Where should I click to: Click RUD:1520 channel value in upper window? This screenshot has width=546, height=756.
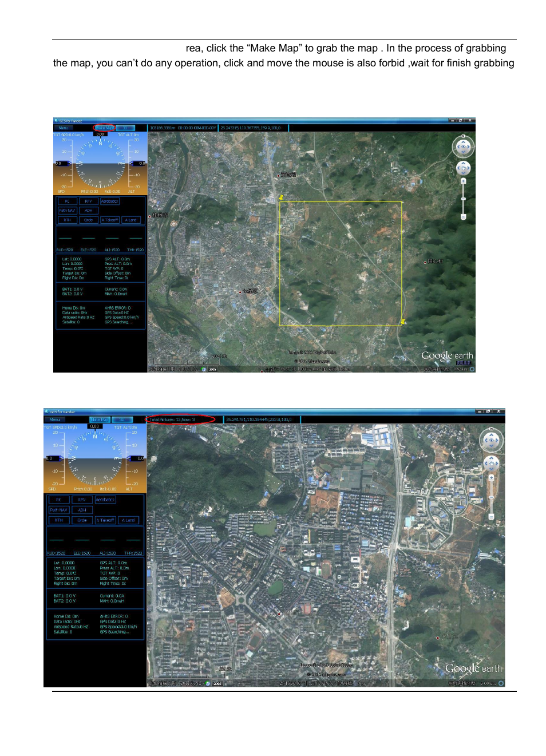coord(65,250)
